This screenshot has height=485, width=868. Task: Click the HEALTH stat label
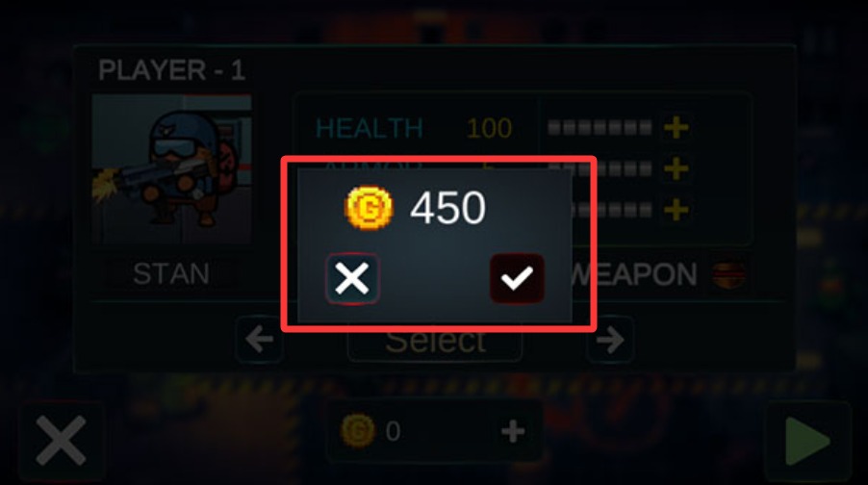click(370, 128)
